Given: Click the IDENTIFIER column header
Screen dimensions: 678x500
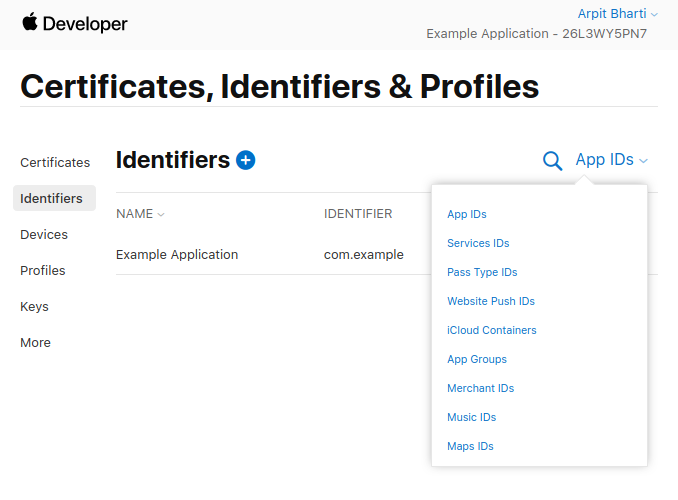Looking at the screenshot, I should 358,214.
